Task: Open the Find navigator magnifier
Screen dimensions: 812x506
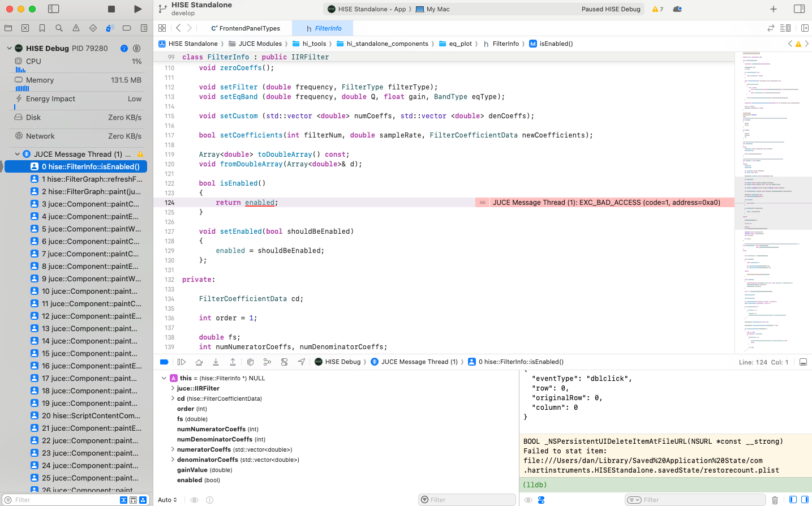Action: pyautogui.click(x=59, y=28)
